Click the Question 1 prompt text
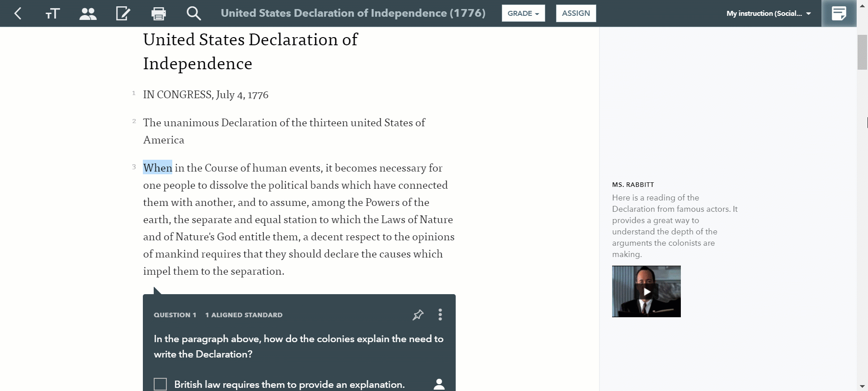 pyautogui.click(x=298, y=347)
